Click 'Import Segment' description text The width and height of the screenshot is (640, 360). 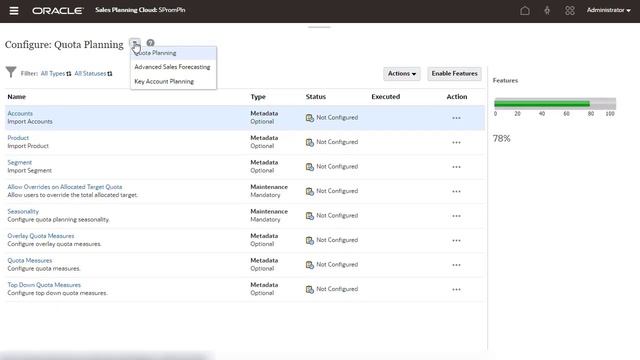point(29,171)
